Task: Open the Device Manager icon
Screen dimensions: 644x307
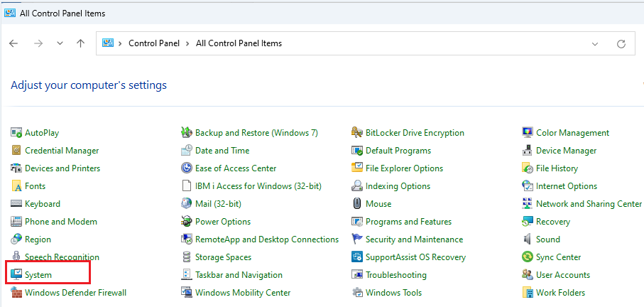Action: pos(528,151)
